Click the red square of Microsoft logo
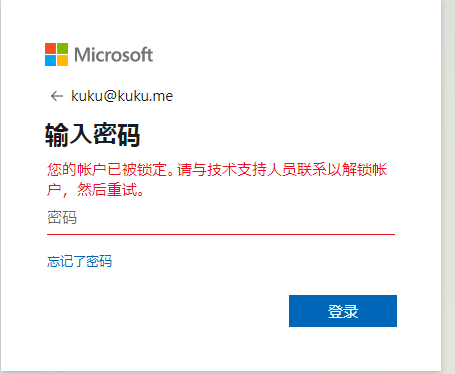This screenshot has height=374, width=455. point(51,48)
